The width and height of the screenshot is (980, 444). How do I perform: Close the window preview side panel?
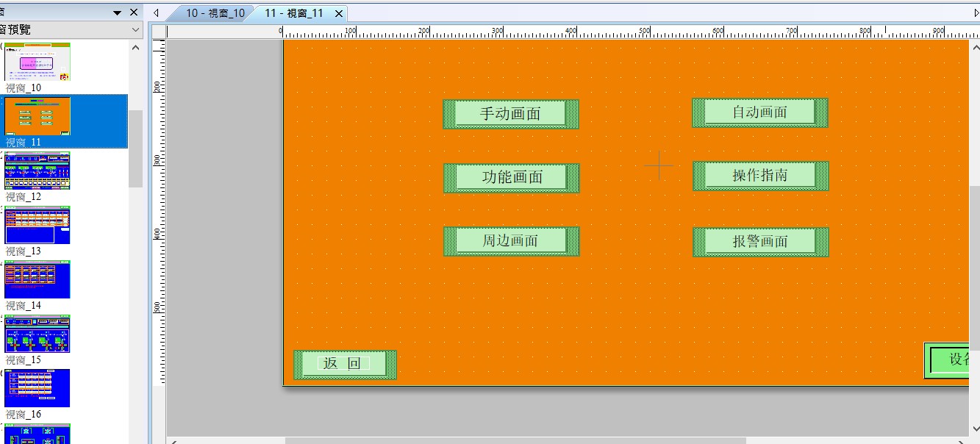[134, 12]
